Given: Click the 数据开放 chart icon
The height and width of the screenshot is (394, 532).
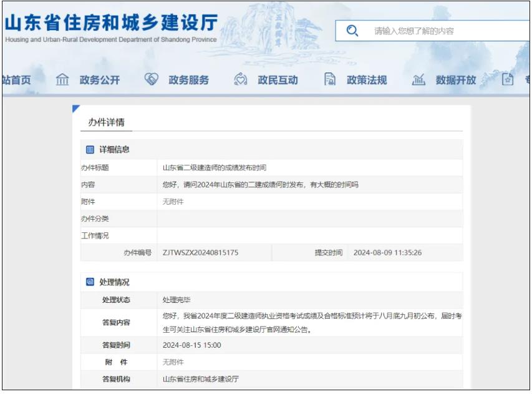Looking at the screenshot, I should [x=418, y=80].
